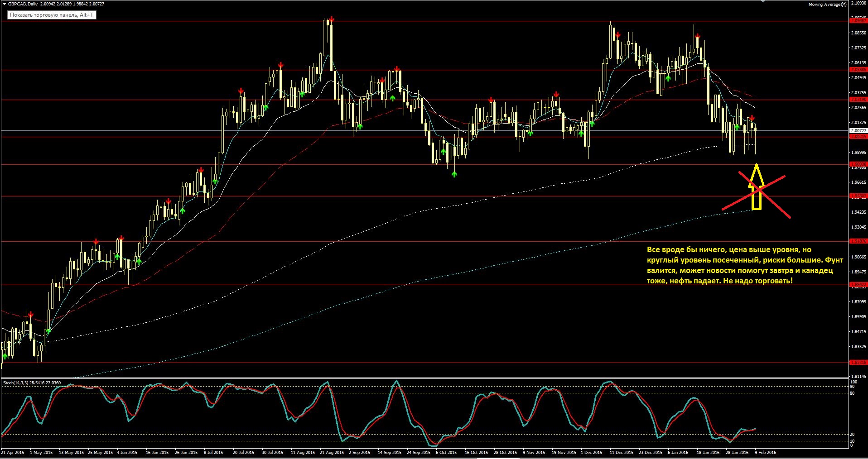The width and height of the screenshot is (868, 459).
Task: Click the current price label 2.00727 on axis
Action: [858, 131]
